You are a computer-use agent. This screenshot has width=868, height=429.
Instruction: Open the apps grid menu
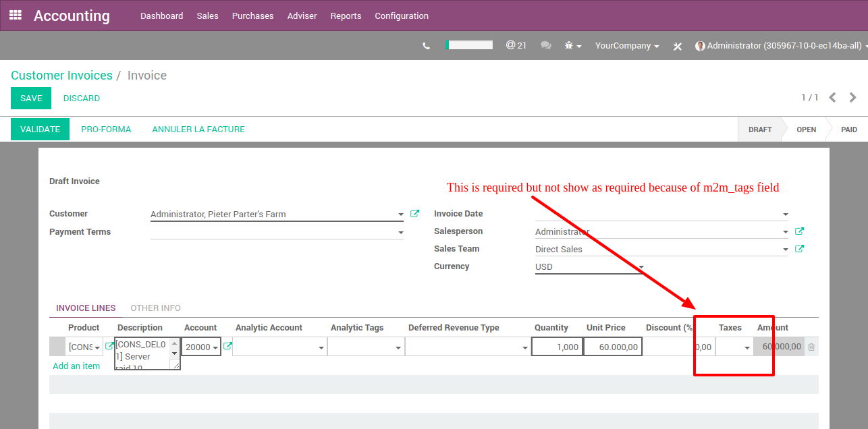pyautogui.click(x=15, y=15)
